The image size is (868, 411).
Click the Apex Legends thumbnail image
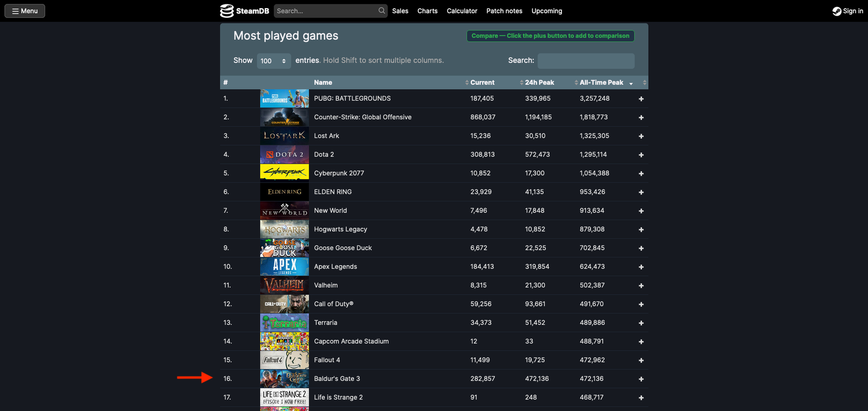point(284,267)
